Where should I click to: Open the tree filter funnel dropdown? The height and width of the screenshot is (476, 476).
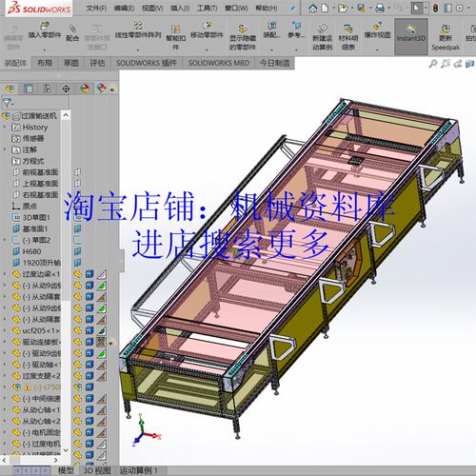pyautogui.click(x=8, y=102)
